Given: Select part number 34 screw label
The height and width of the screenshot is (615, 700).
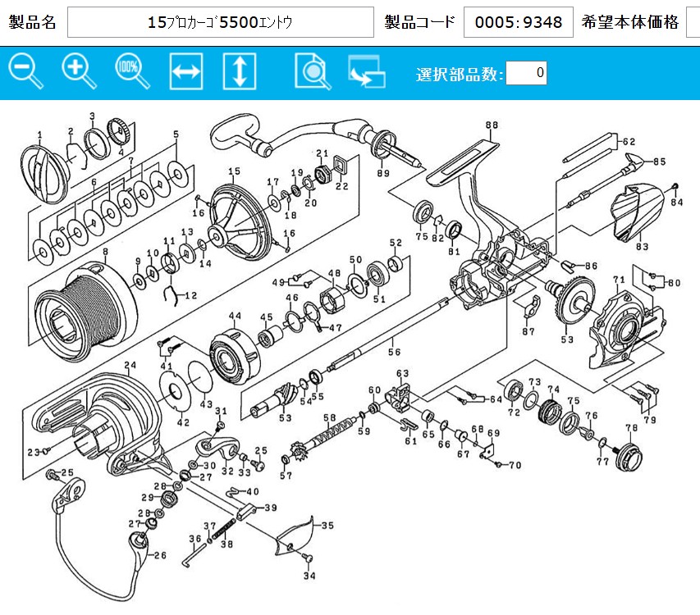Looking at the screenshot, I should tap(310, 576).
